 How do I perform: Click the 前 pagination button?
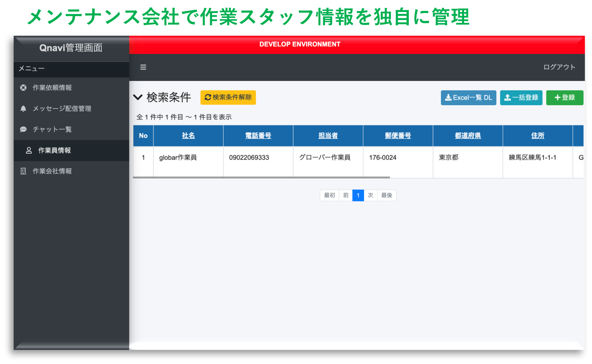[x=346, y=195]
